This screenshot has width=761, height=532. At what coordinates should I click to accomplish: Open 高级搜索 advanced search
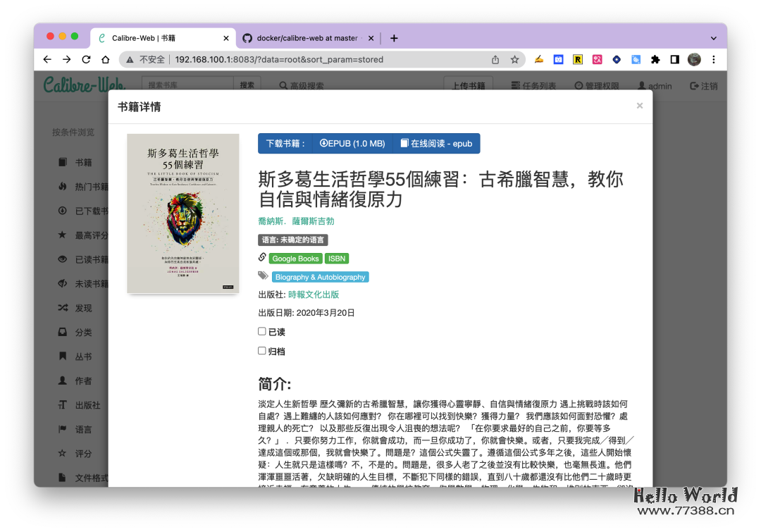[302, 86]
